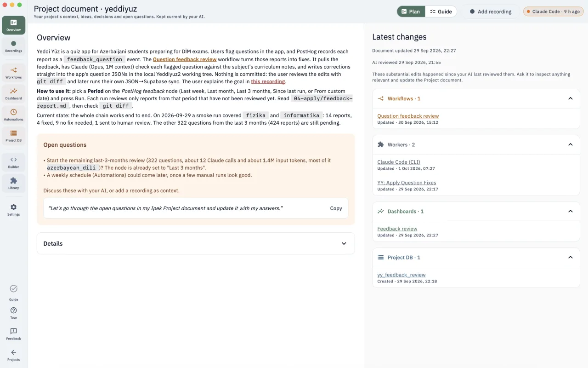Viewport: 588px width, 368px height.
Task: Open the Builder sidebar icon
Action: 13,163
